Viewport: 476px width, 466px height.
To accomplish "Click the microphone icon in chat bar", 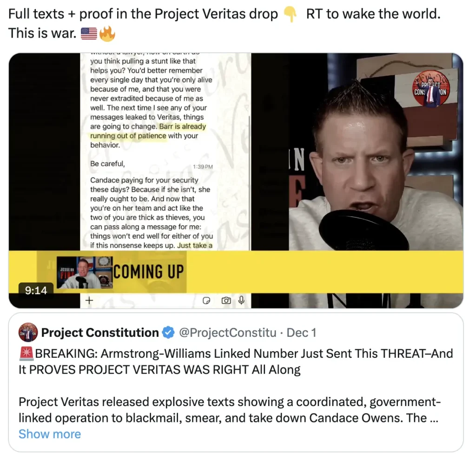I will 241,300.
